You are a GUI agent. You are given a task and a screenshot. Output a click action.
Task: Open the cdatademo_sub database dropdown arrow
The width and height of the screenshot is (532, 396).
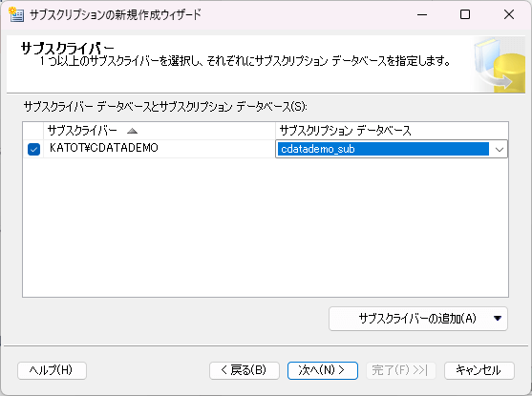(x=500, y=149)
